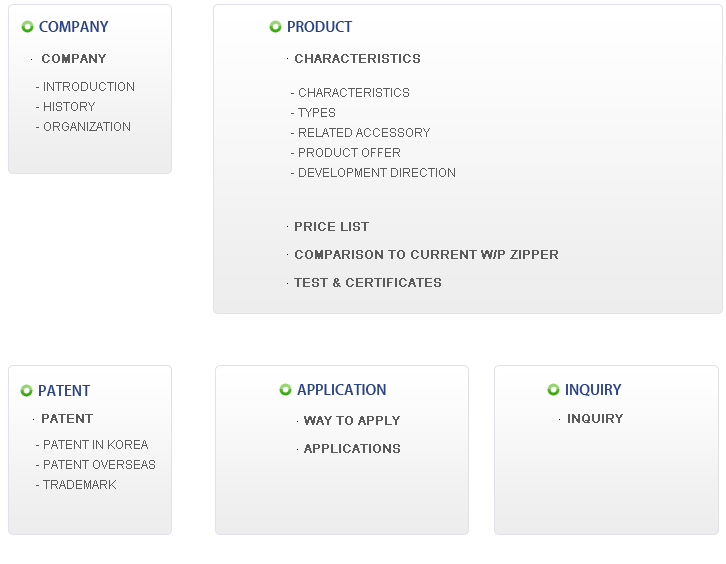The image size is (726, 564).
Task: Open the INTRODUCTION page link
Action: [x=88, y=87]
